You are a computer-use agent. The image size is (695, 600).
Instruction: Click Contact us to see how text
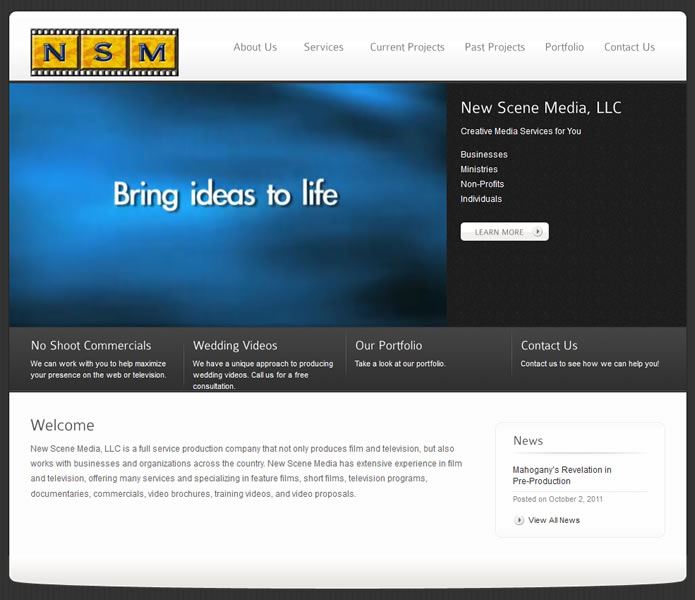click(x=590, y=364)
